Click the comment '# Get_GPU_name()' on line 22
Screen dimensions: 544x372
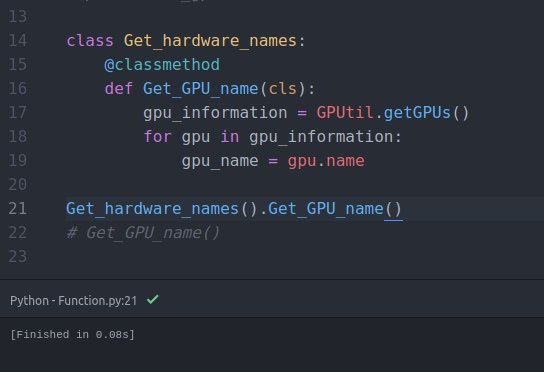pyautogui.click(x=143, y=233)
